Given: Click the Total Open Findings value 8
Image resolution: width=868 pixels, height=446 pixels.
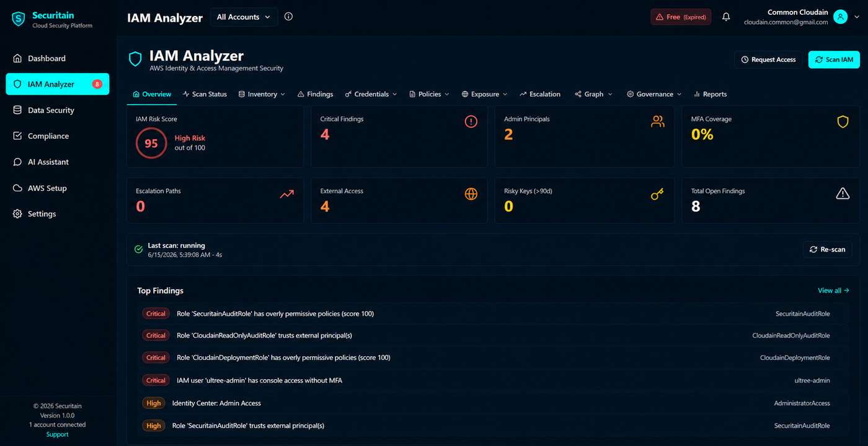Looking at the screenshot, I should point(696,206).
